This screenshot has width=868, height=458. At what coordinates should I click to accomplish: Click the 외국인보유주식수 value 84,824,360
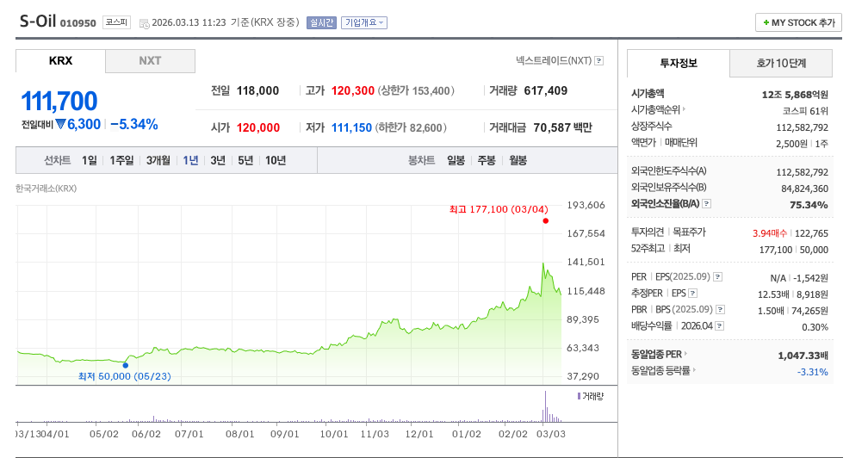[805, 189]
